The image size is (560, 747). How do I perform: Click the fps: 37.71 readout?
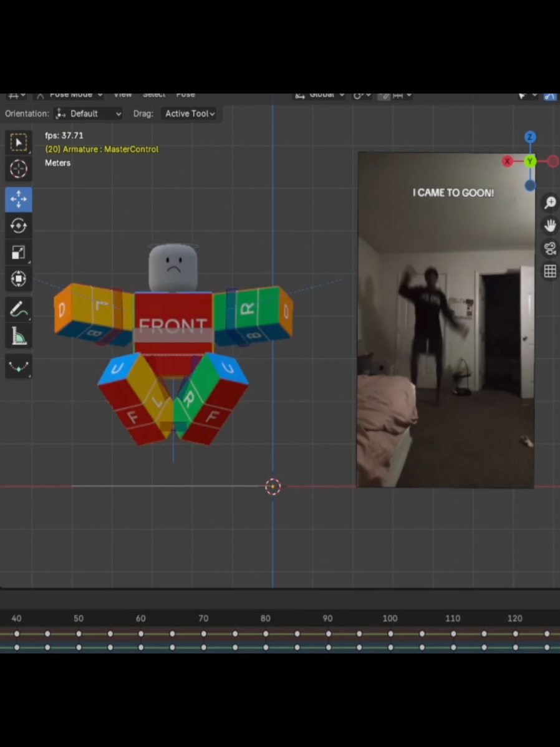64,136
